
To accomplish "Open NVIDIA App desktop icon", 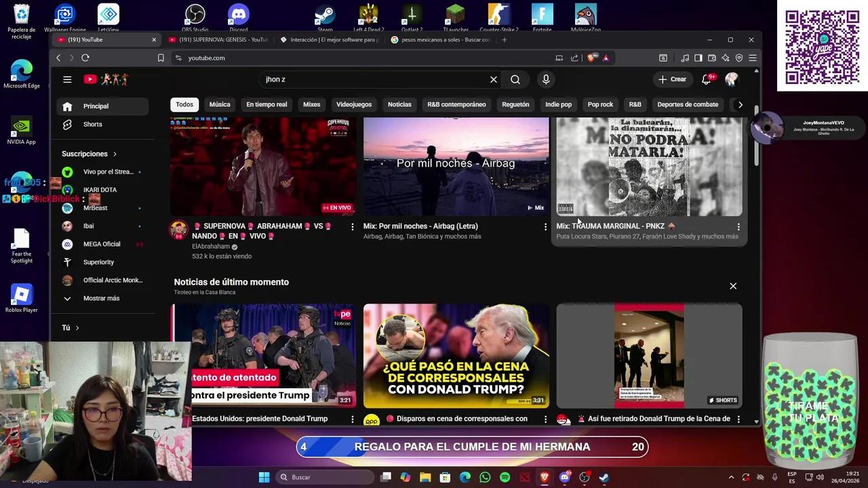I will click(x=21, y=130).
